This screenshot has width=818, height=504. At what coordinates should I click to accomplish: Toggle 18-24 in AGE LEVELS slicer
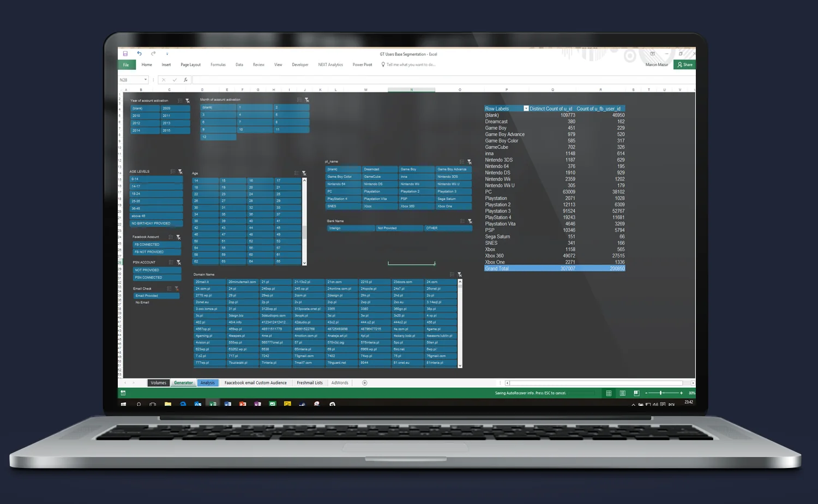(x=156, y=194)
